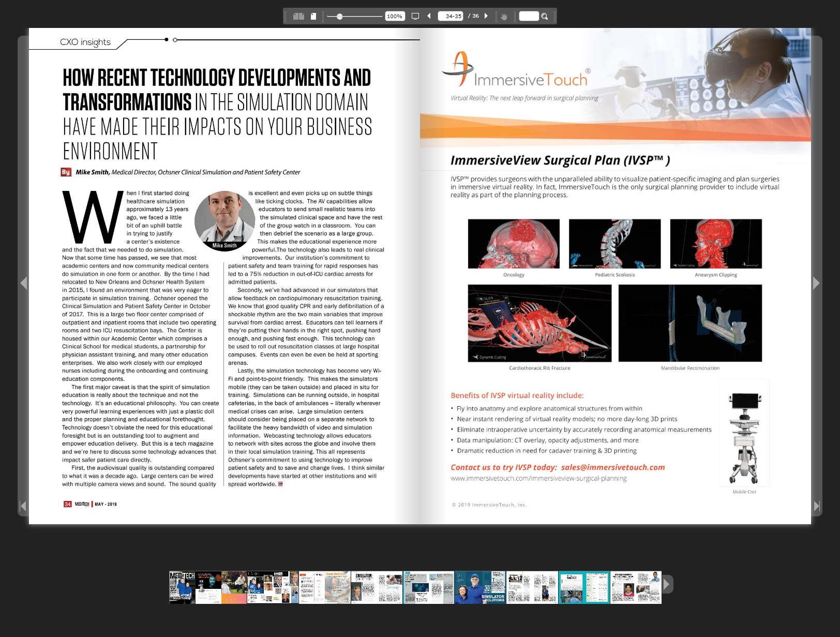Viewport: 840px width, 637px height.
Task: Flip to next spread with right side arrow
Action: (x=816, y=283)
